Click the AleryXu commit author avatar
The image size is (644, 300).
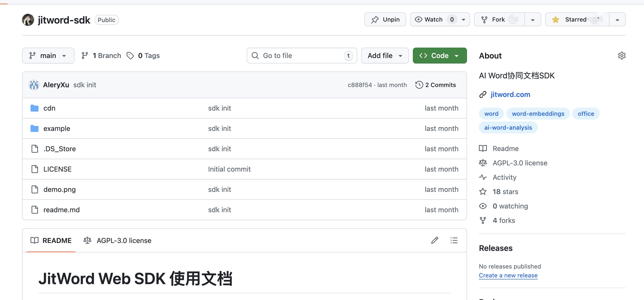tap(34, 85)
